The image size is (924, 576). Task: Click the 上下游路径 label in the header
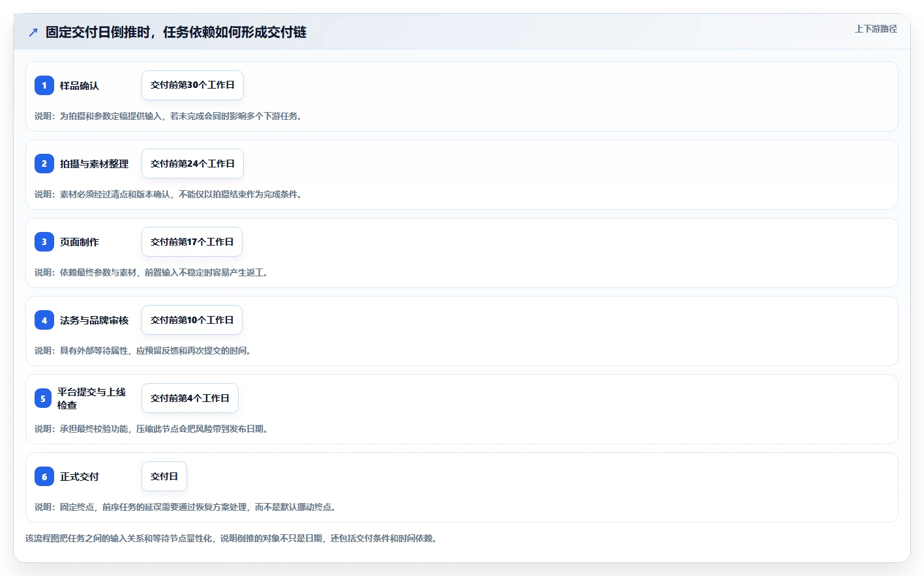(x=876, y=29)
